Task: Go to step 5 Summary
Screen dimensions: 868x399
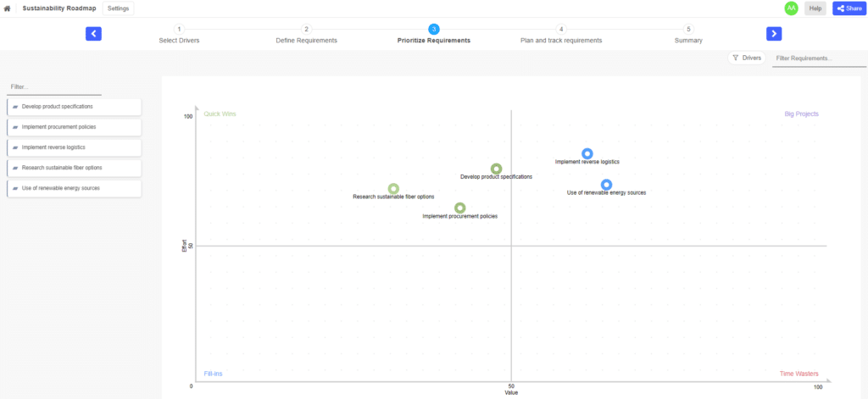Action: click(x=688, y=35)
